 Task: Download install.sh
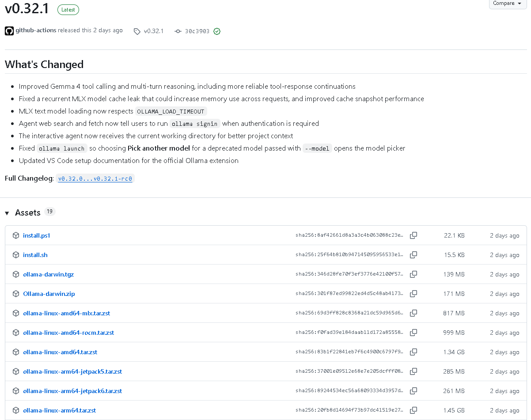click(35, 255)
